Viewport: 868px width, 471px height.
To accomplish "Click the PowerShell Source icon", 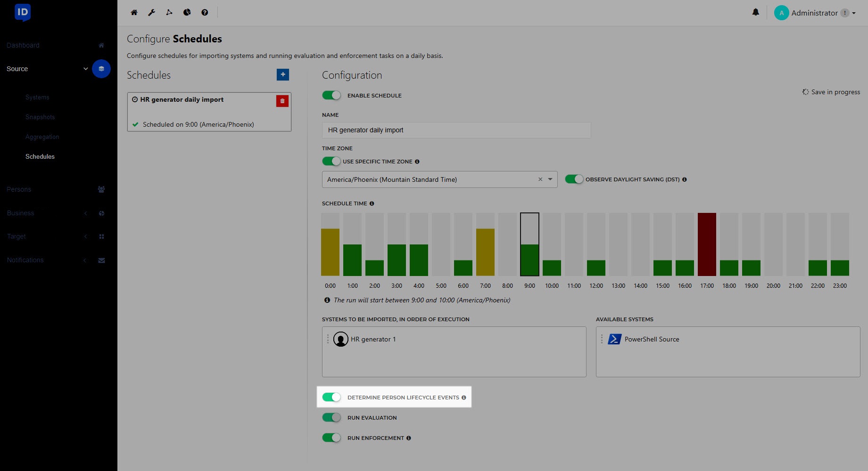I will pyautogui.click(x=615, y=339).
